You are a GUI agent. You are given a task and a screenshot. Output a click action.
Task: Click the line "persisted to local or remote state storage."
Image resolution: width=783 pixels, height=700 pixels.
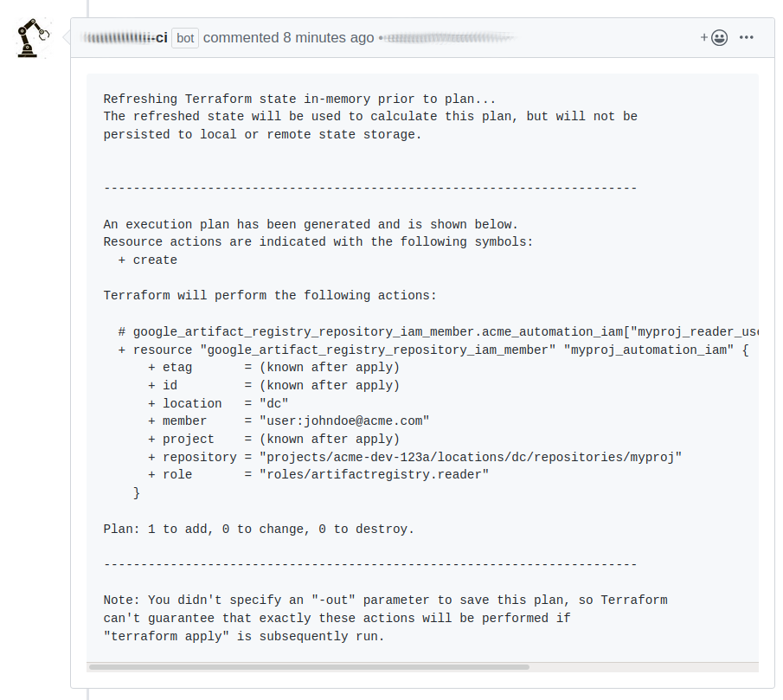[262, 135]
